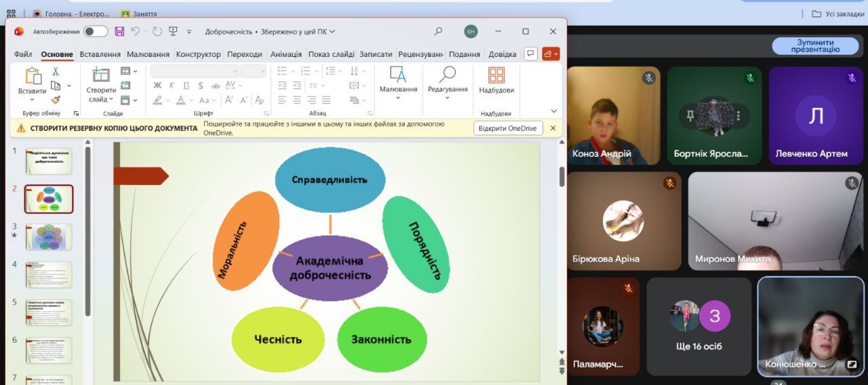The height and width of the screenshot is (385, 868).
Task: Click the Cut scissors icon
Action: pos(56,71)
